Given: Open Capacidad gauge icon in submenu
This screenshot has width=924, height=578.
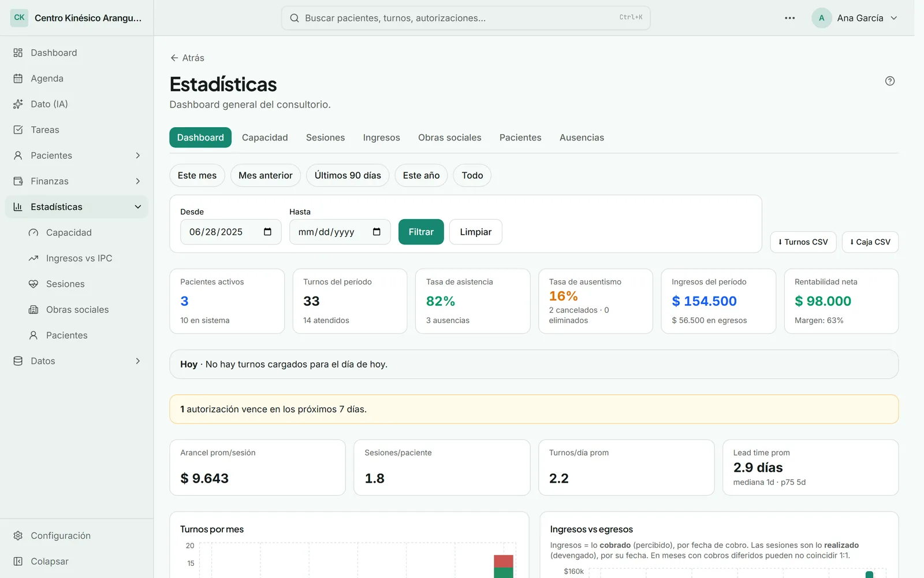Looking at the screenshot, I should [33, 232].
